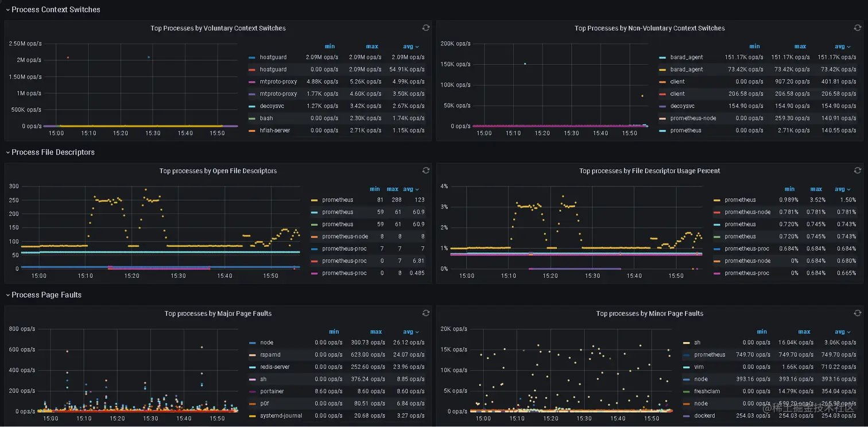Screen dimensions: 868x427
Task: Toggle the hfish-server series visibility
Action: coord(274,130)
